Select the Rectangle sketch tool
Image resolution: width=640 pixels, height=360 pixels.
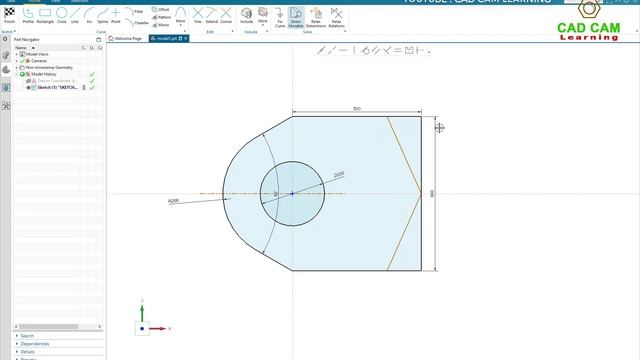pyautogui.click(x=45, y=15)
